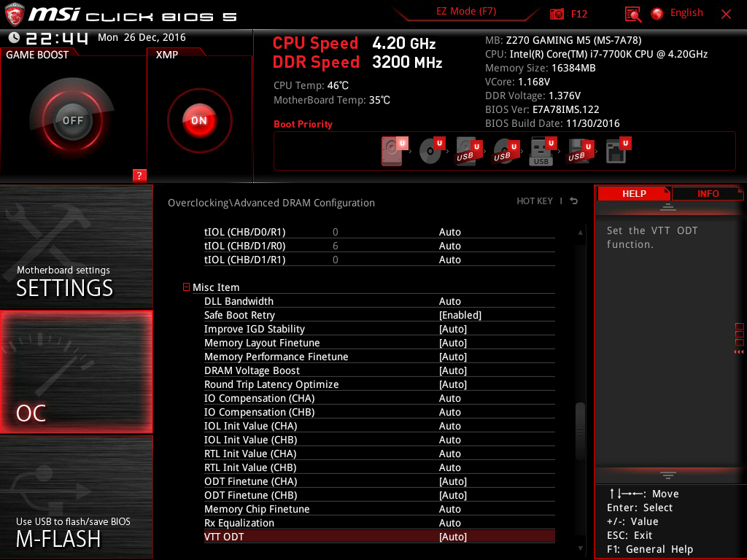Viewport: 747px width, 560px height.
Task: Select the USB optical disc boot device icon
Action: click(506, 152)
